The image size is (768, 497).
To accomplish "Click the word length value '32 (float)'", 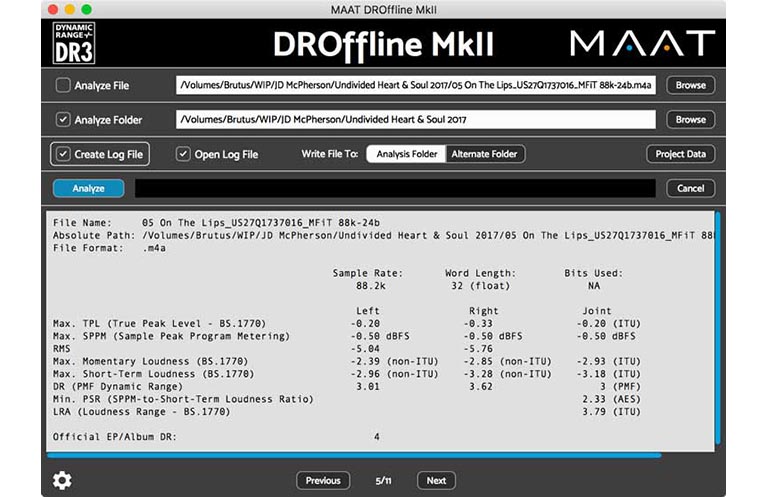I will (480, 286).
